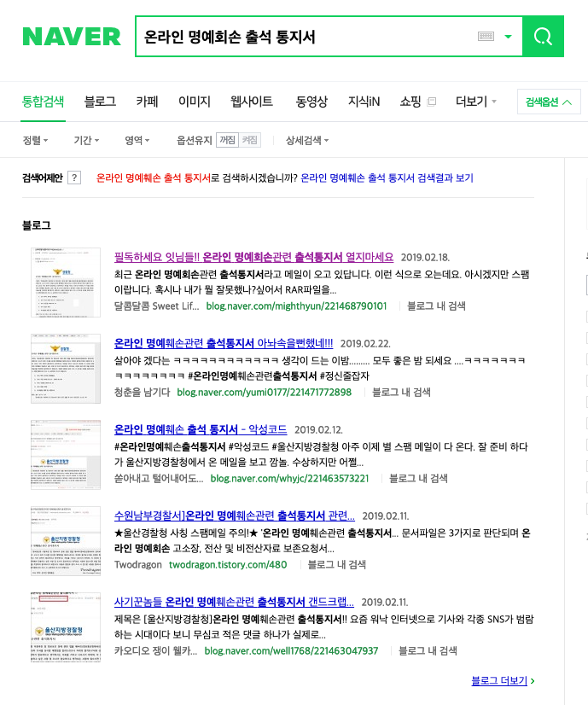The width and height of the screenshot is (588, 705).
Task: Expand the 더보기 menu
Action: coord(475,102)
